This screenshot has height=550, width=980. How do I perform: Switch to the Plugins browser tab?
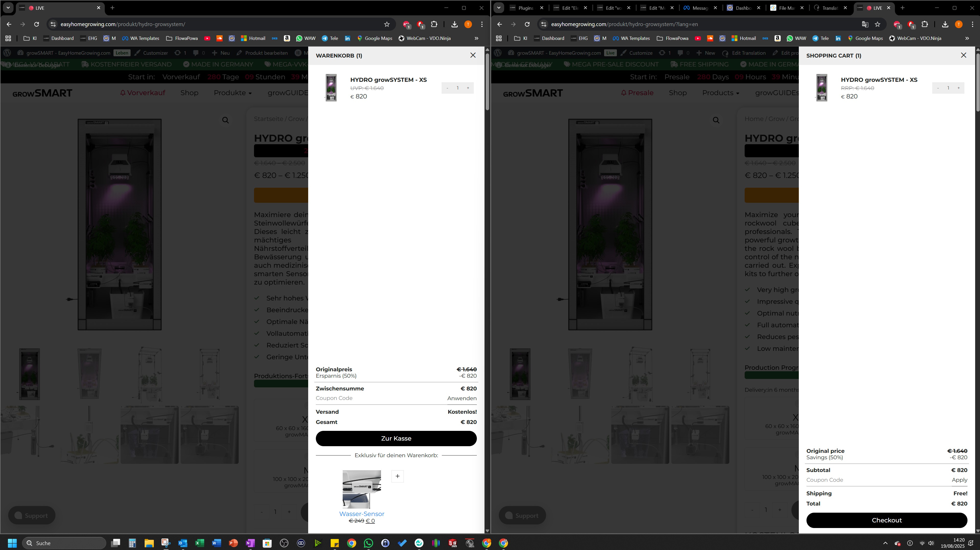click(526, 8)
